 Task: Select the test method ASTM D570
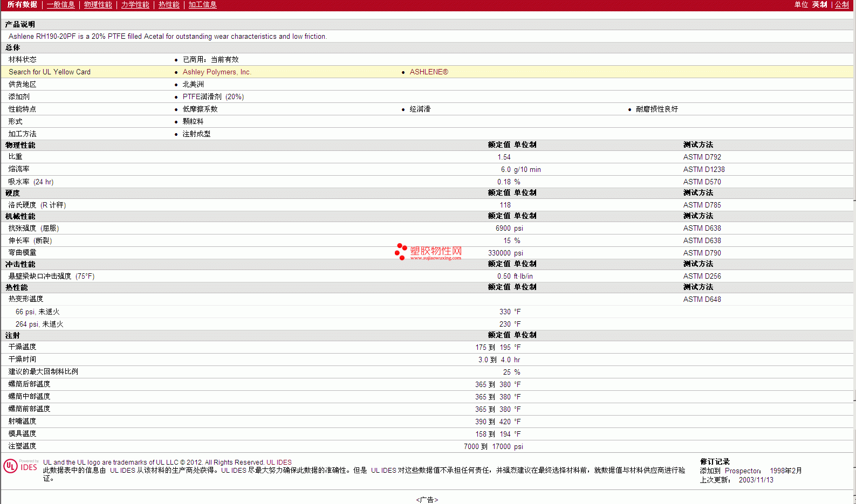[702, 182]
